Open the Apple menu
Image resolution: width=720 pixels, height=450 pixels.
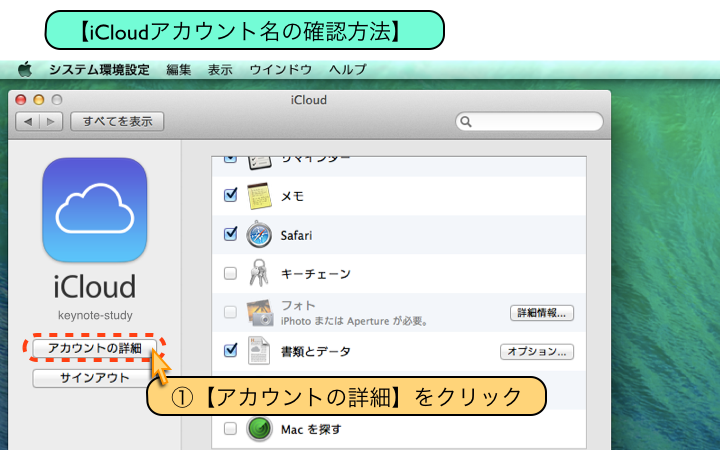[x=25, y=70]
